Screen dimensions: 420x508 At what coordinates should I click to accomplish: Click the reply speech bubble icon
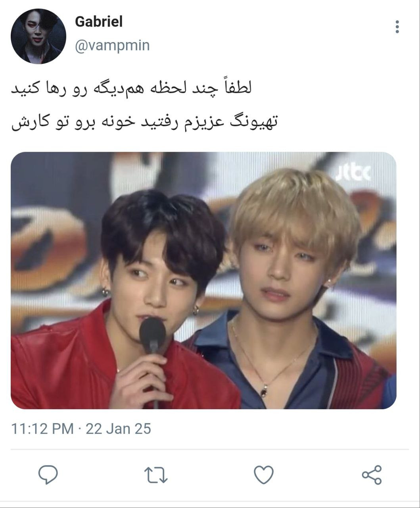point(48,475)
